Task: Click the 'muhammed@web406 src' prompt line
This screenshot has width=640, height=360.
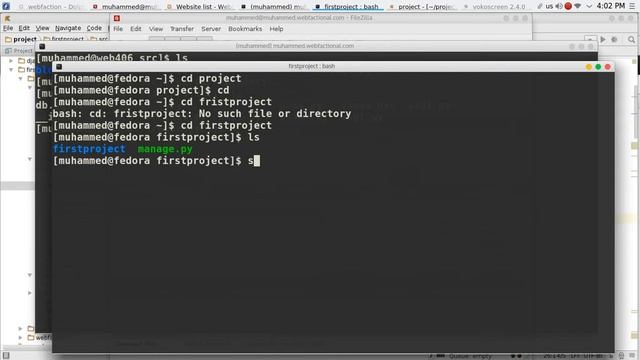Action: click(x=112, y=58)
